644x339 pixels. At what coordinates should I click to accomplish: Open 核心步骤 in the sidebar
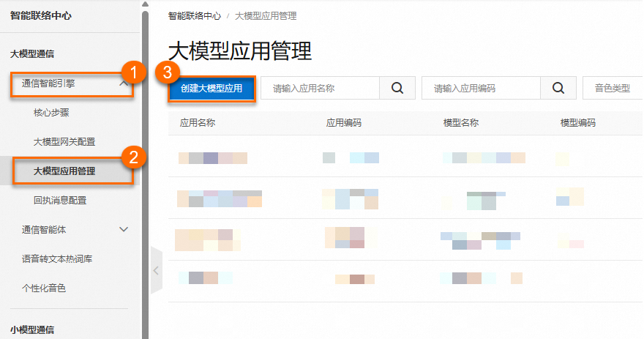pos(51,113)
